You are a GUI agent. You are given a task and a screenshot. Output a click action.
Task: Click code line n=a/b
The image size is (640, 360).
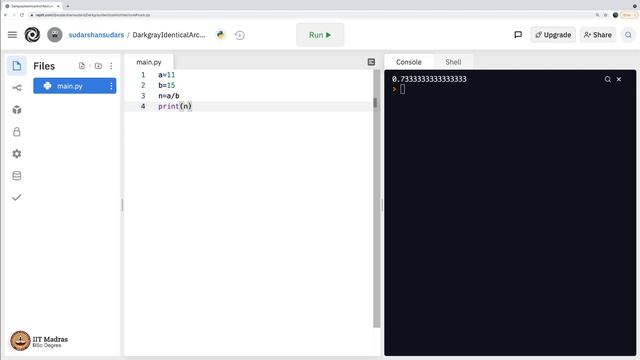point(169,96)
